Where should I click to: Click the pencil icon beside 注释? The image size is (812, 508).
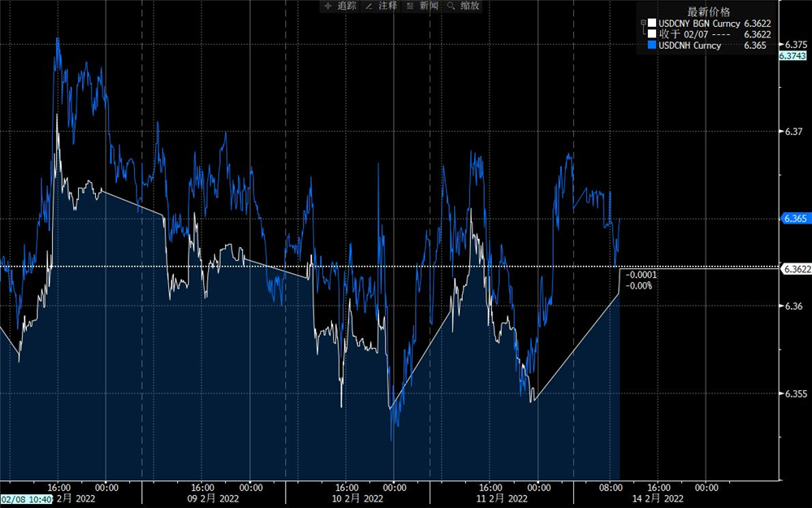(x=369, y=6)
